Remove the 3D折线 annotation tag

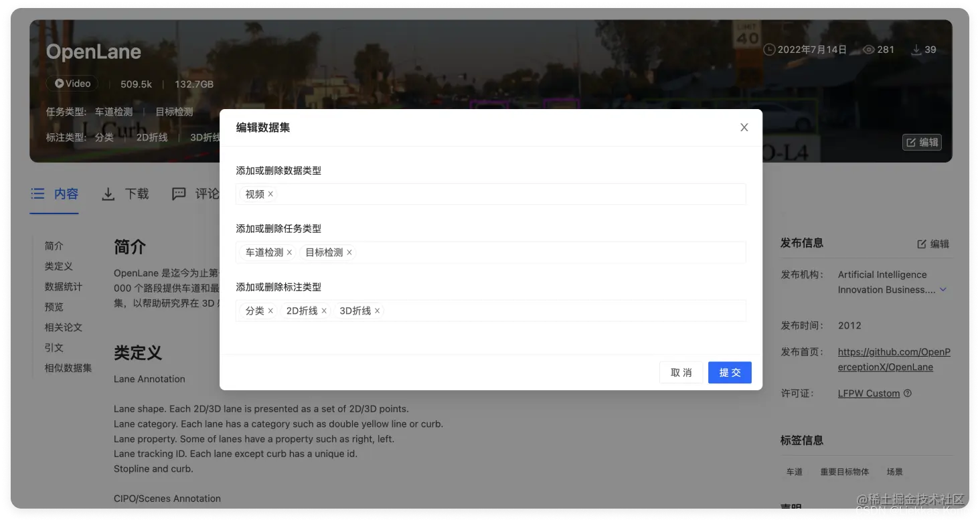[x=377, y=311]
